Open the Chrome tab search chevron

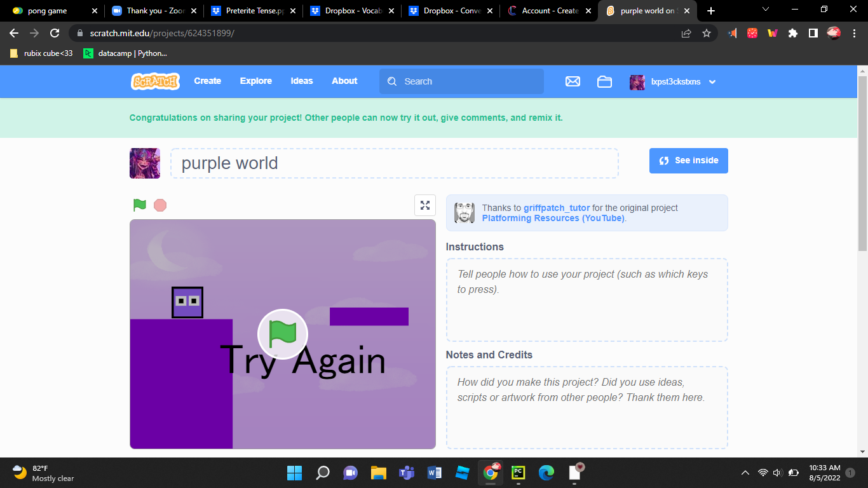[x=765, y=10]
